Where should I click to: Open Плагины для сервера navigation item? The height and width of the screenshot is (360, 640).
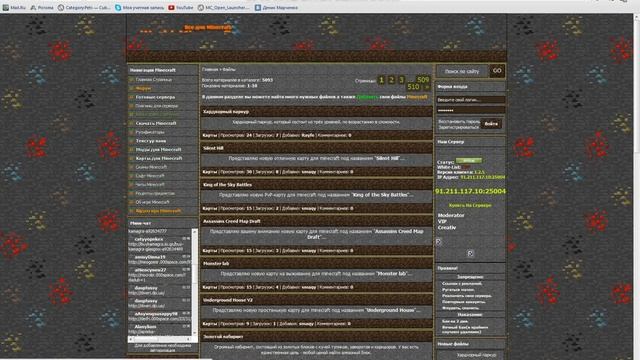click(157, 106)
